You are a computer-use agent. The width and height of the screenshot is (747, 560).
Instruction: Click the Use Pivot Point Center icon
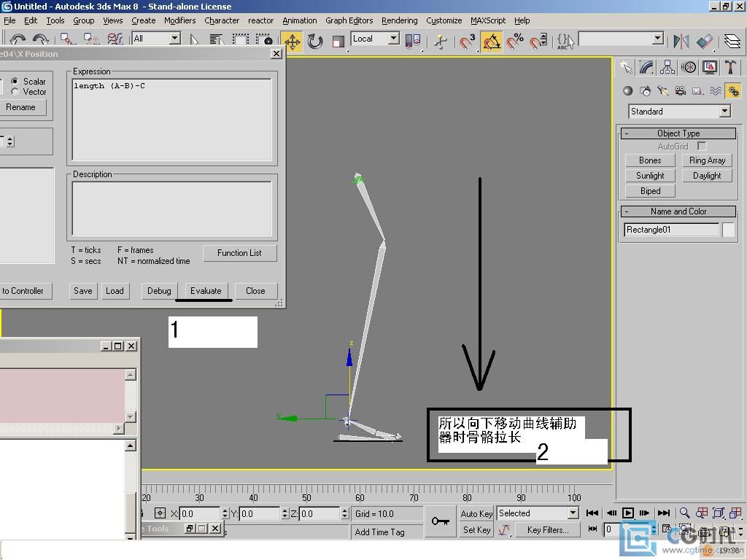413,41
